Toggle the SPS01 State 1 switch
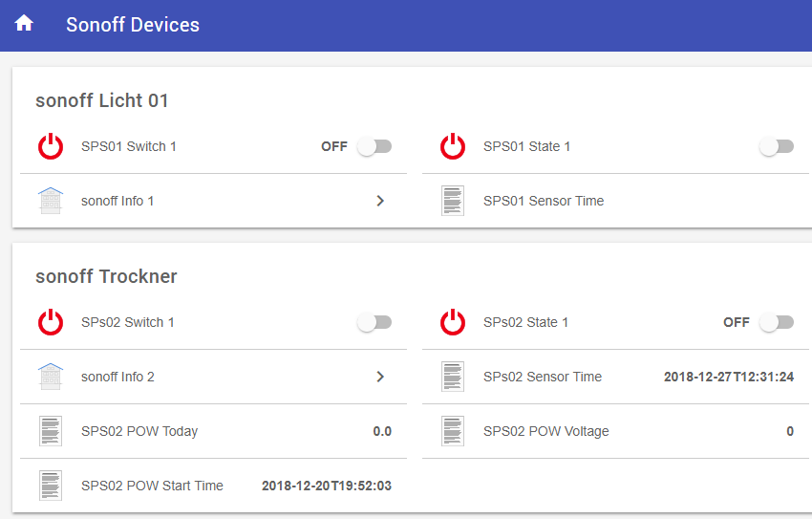 pyautogui.click(x=777, y=146)
